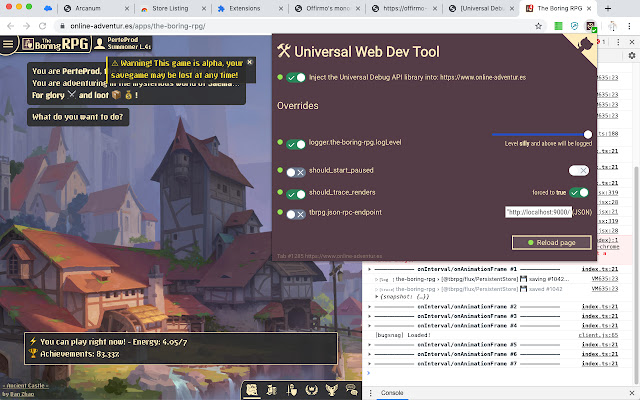
Task: Open DevTools console settings gear
Action: [632, 56]
